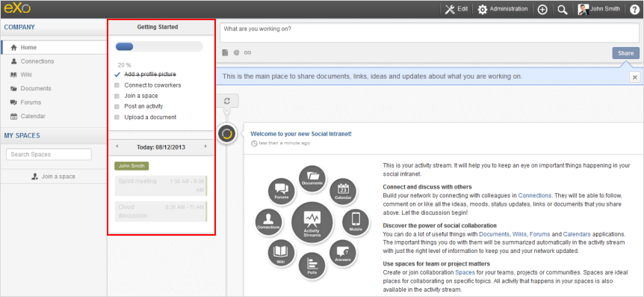Click Today: 08/12/2013 date header
Viewport: 644px width, 297px height.
(161, 147)
